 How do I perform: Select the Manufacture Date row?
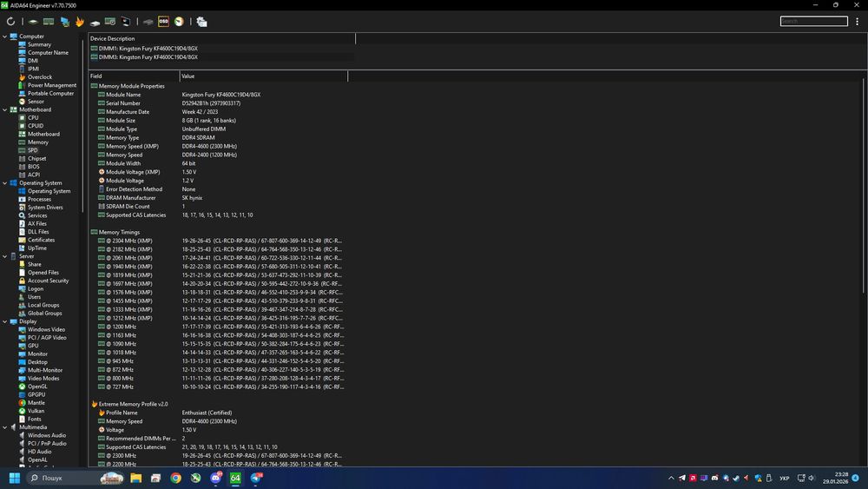click(x=219, y=112)
